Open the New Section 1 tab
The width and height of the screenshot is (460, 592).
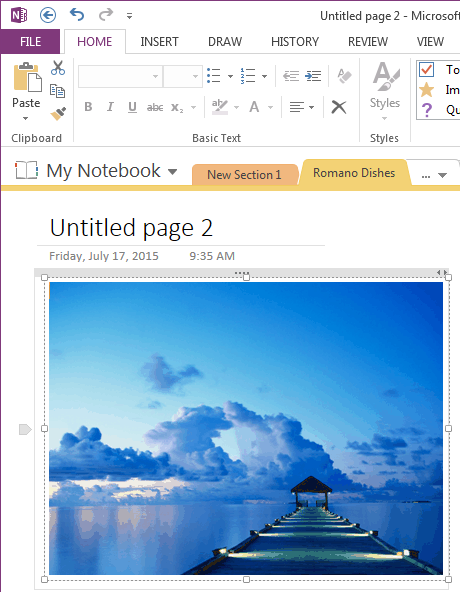pos(244,175)
